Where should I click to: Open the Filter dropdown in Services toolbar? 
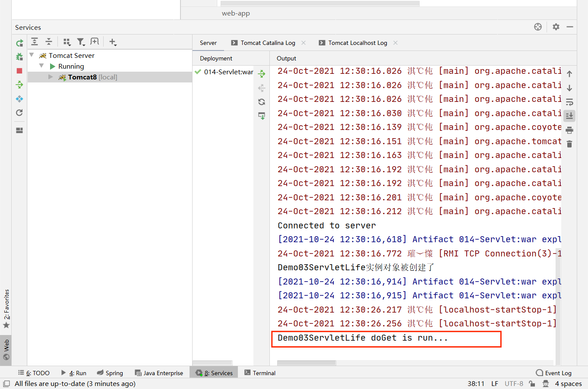[81, 42]
